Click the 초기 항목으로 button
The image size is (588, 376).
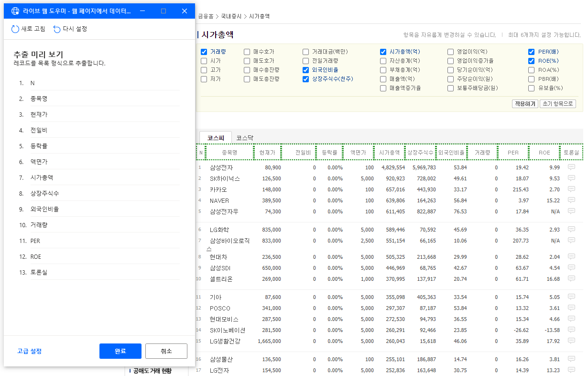558,104
